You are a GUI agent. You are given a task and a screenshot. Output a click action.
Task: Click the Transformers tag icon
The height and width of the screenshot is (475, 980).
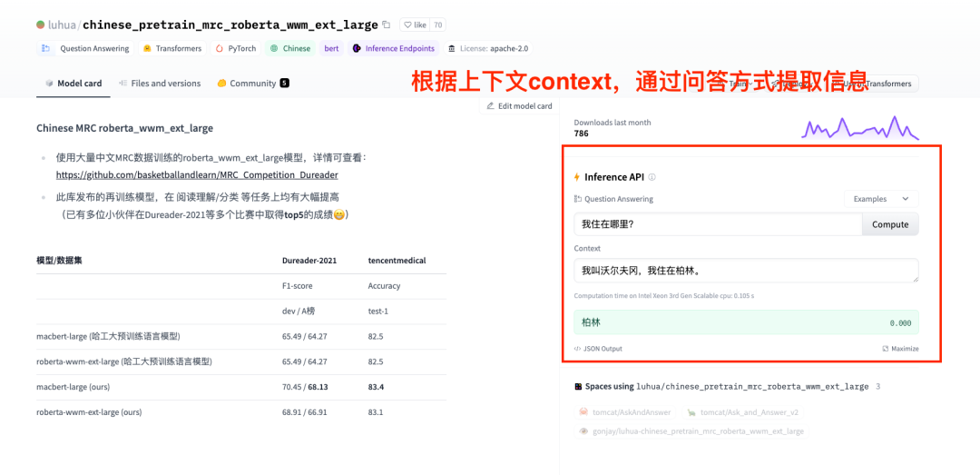(x=148, y=48)
